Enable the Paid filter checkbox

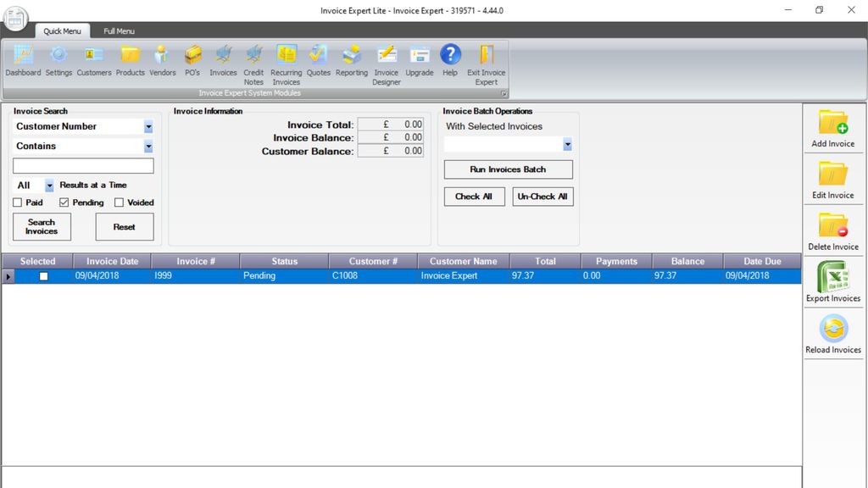tap(18, 202)
